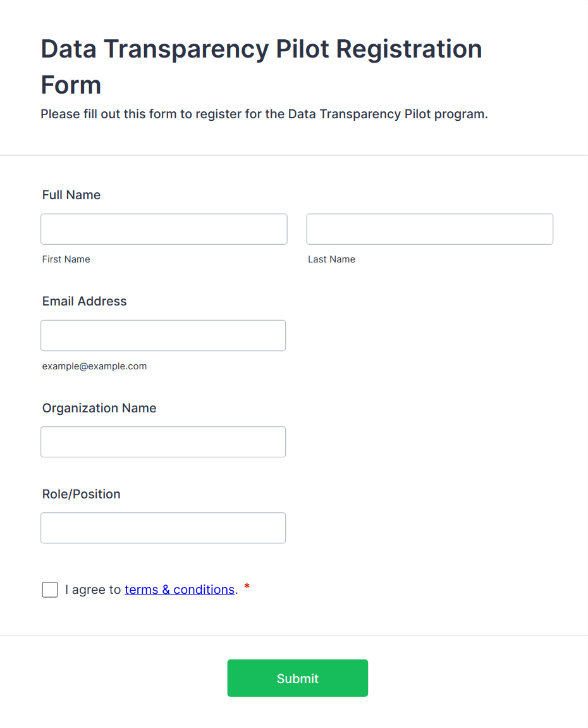Click the Email Address label text
Viewport: 588px width, 728px height.
(84, 301)
